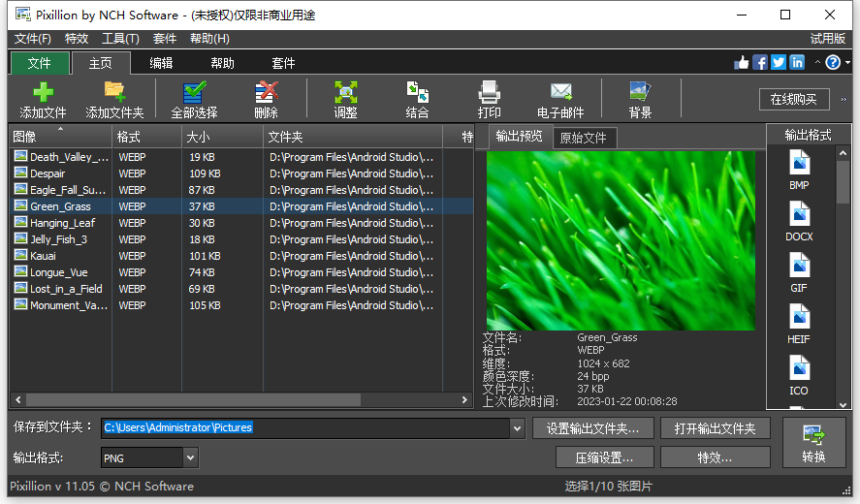The width and height of the screenshot is (860, 504).
Task: Select the Hanging_Leaf file row
Action: (x=241, y=223)
